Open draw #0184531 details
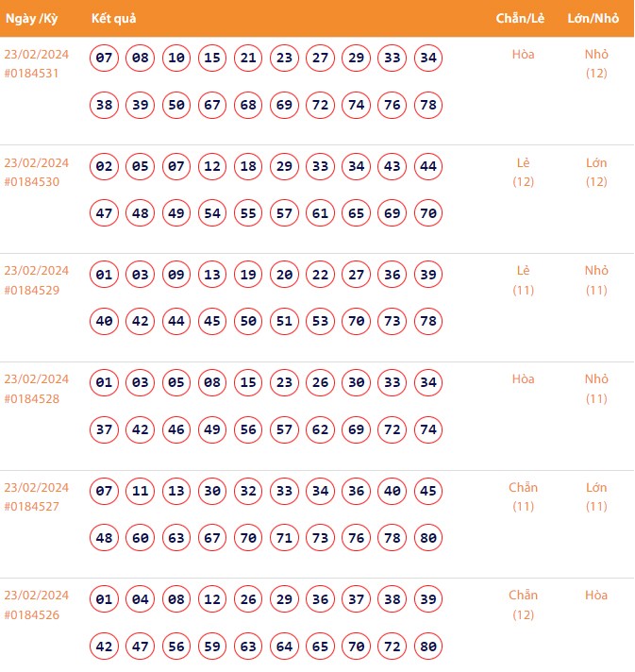This screenshot has height=672, width=635. click(x=32, y=73)
